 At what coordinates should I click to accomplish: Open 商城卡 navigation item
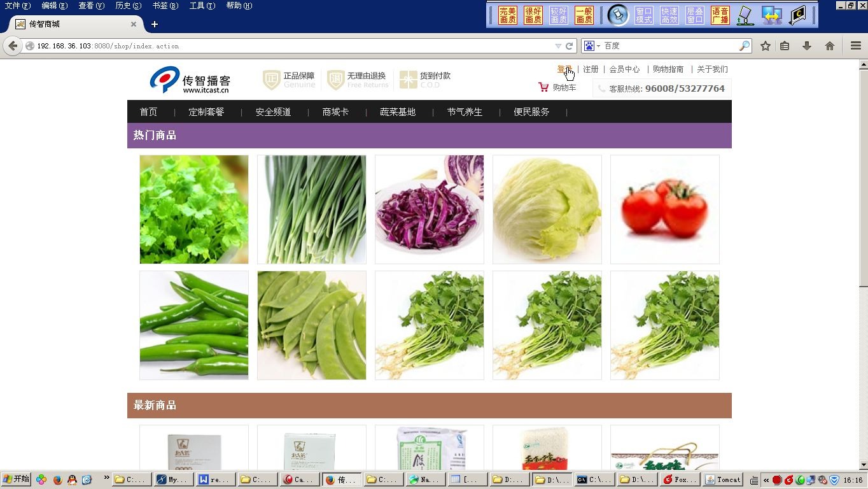[335, 111]
